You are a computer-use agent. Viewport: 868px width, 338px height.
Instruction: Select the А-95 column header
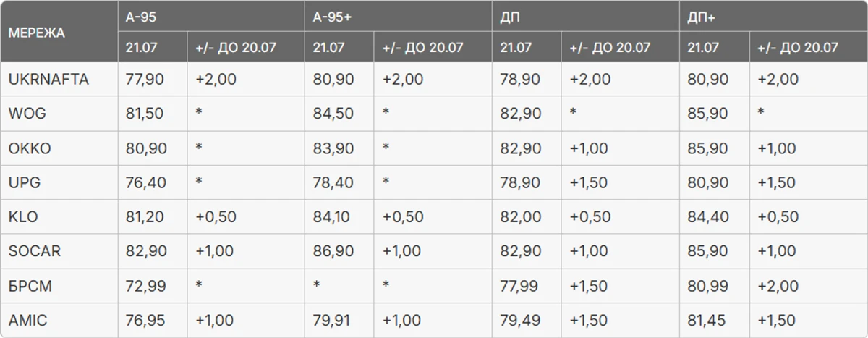[140, 17]
